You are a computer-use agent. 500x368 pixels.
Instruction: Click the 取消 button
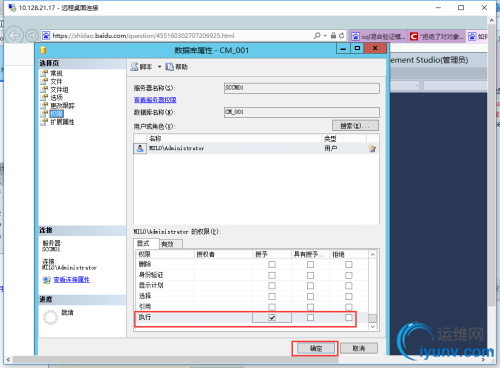[359, 348]
